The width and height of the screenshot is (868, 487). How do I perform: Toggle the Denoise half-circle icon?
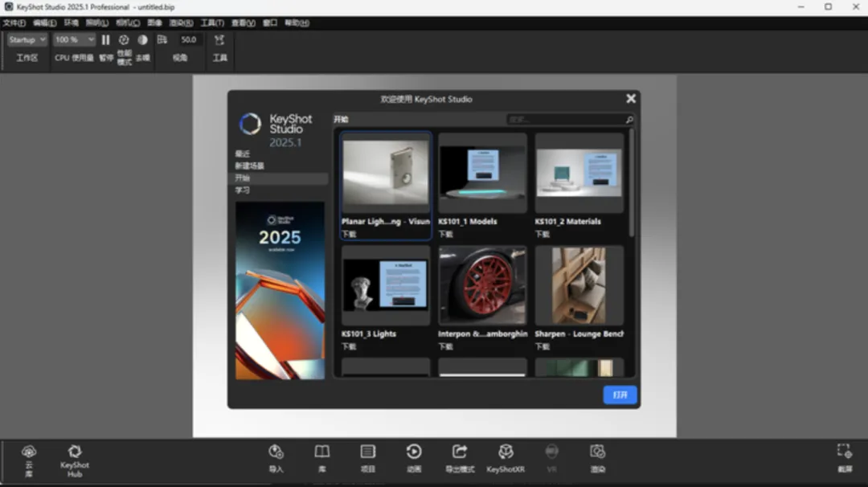pyautogui.click(x=143, y=40)
